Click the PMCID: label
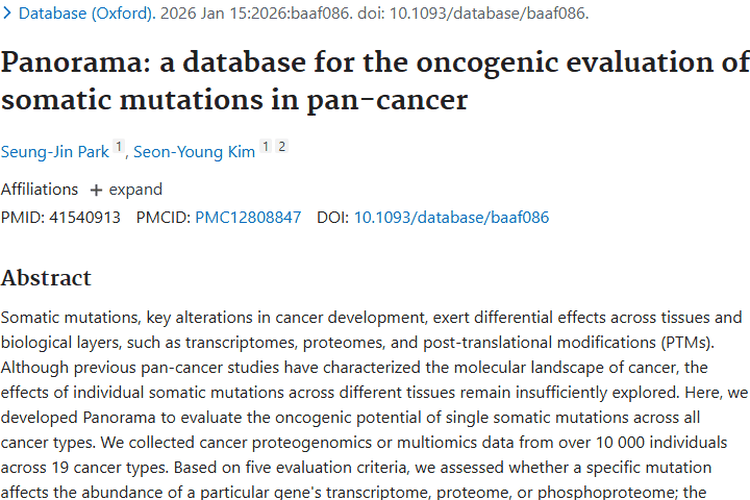 click(163, 217)
